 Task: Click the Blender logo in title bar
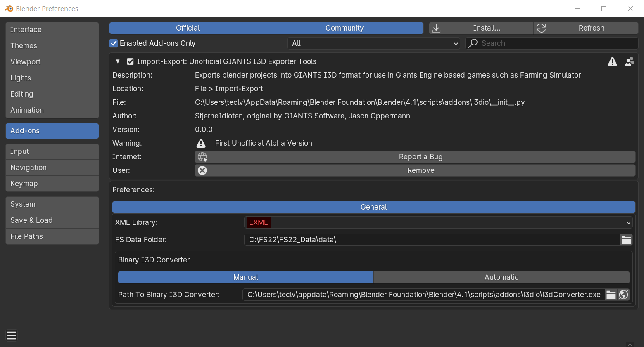(x=9, y=8)
